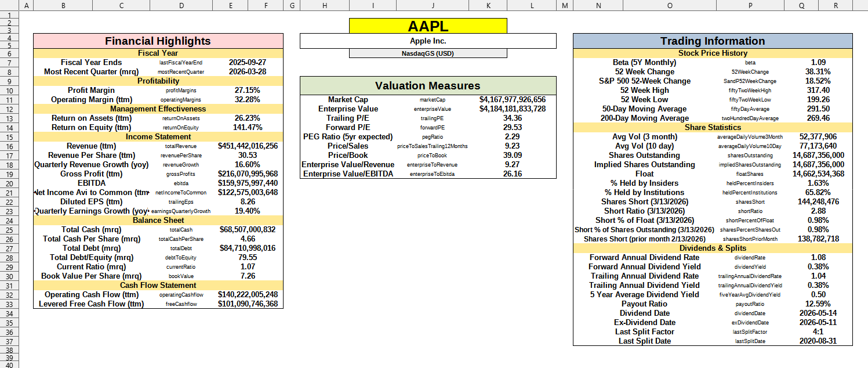This screenshot has width=868, height=368.
Task: Select the Short Ratio value 2.88
Action: (x=818, y=211)
